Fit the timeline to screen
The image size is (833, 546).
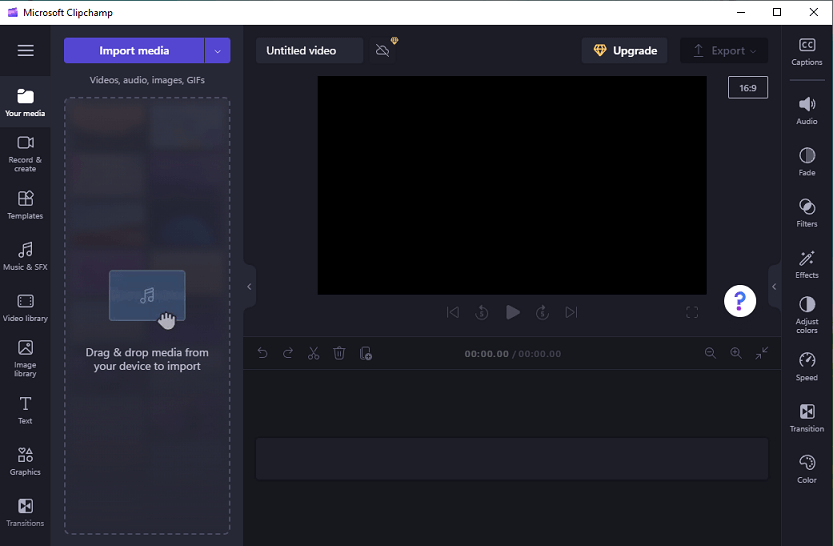[761, 353]
